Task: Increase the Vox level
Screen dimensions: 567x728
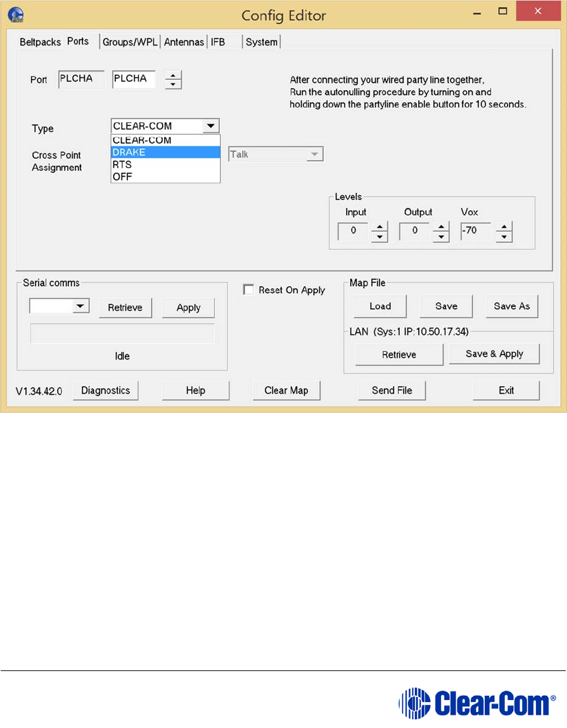Action: click(504, 227)
